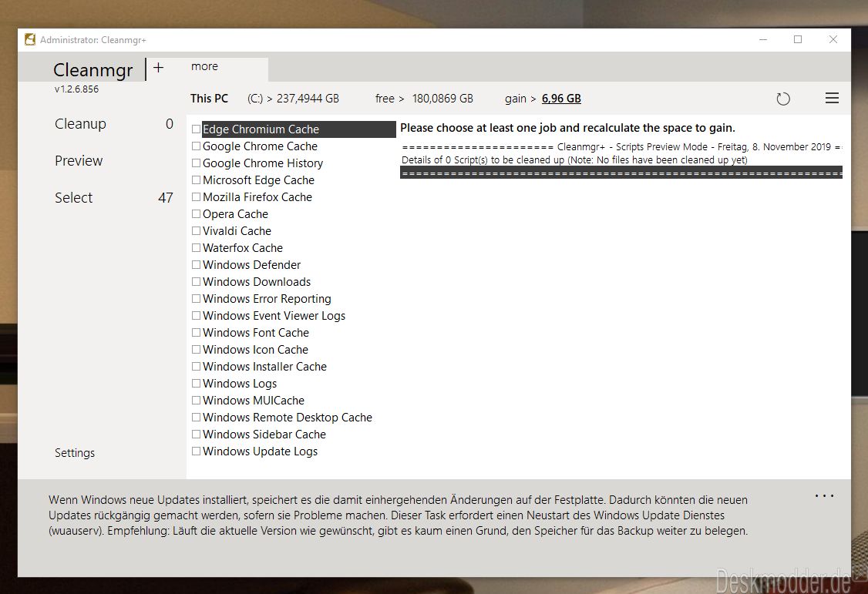This screenshot has width=868, height=594.
Task: Enable Opera Cache checkbox
Action: 196,214
